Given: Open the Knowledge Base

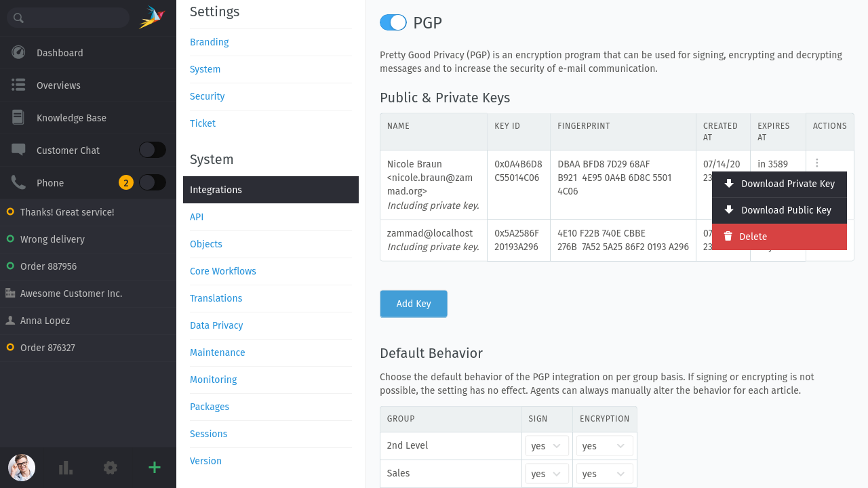Looking at the screenshot, I should coord(71,117).
